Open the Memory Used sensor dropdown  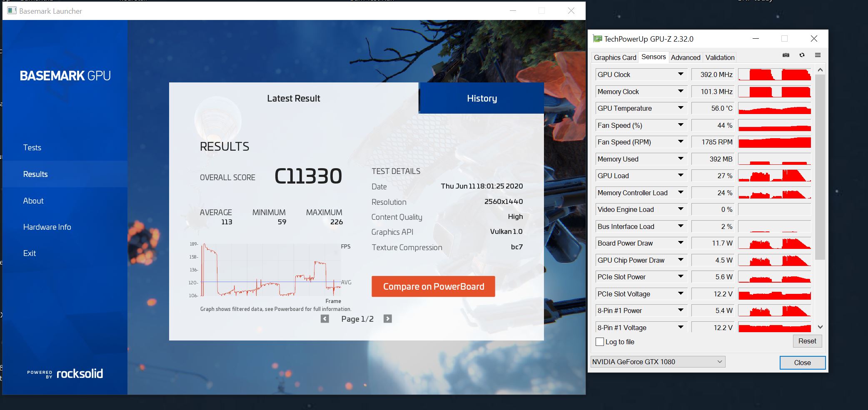[681, 159]
